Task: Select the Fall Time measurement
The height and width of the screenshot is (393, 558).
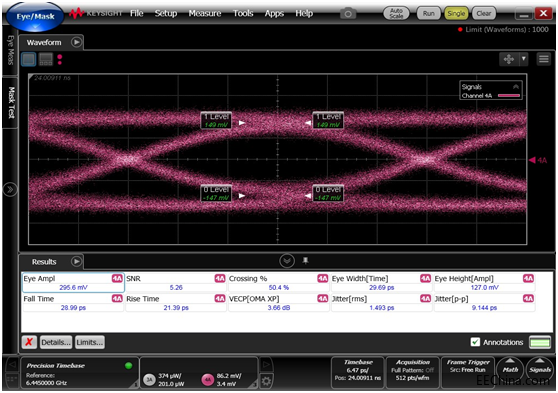Action: 73,303
